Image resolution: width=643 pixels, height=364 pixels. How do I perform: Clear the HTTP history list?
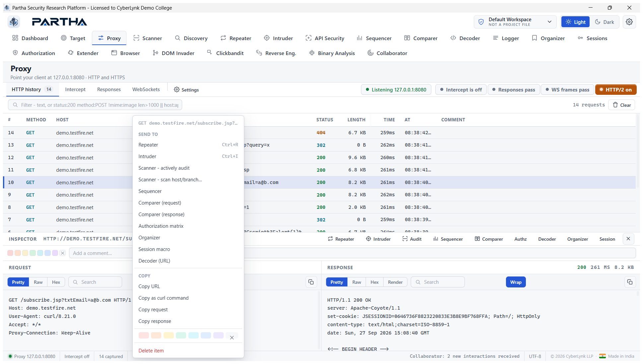point(621,105)
